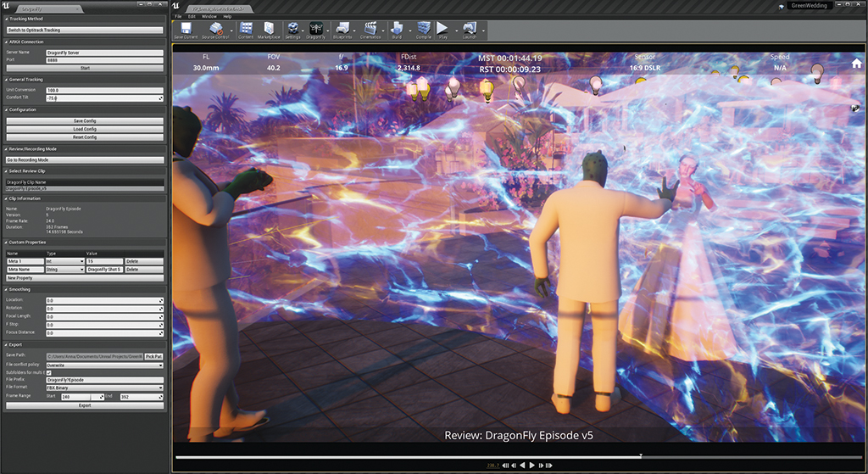The width and height of the screenshot is (868, 474).
Task: Open the File Format FBX Binary dropdown
Action: [x=105, y=388]
